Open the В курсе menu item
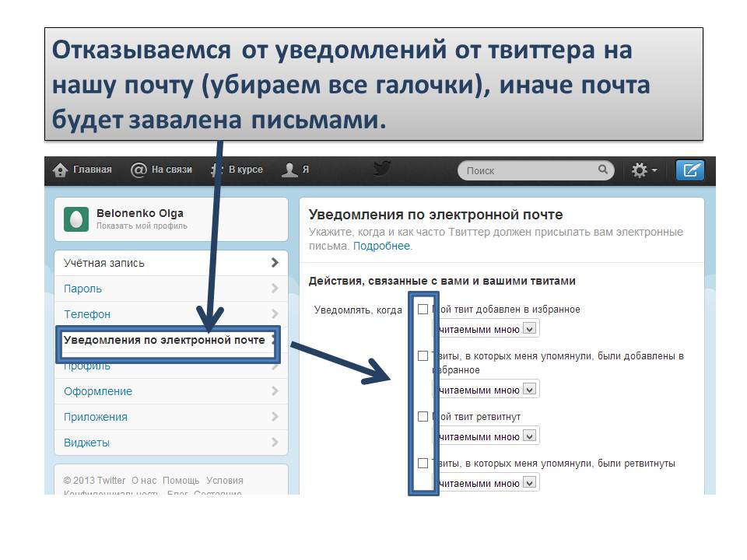 tap(237, 170)
